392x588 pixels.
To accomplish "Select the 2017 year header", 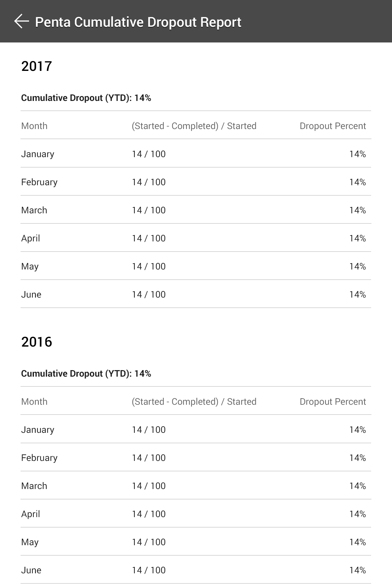I will [37, 66].
